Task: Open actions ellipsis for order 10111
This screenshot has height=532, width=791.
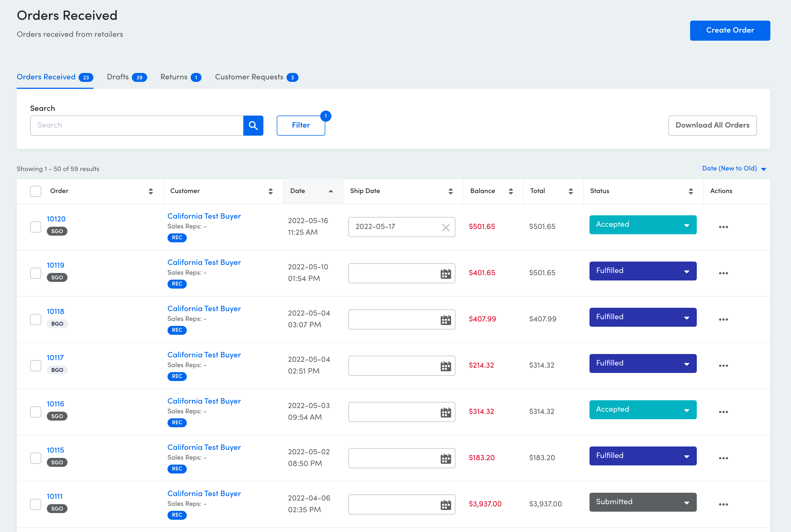Action: tap(724, 504)
